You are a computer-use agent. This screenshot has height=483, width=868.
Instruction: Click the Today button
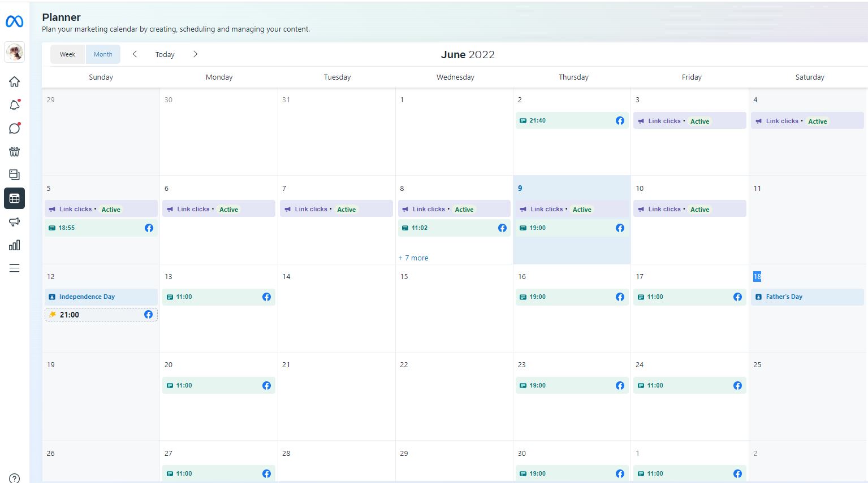coord(165,55)
